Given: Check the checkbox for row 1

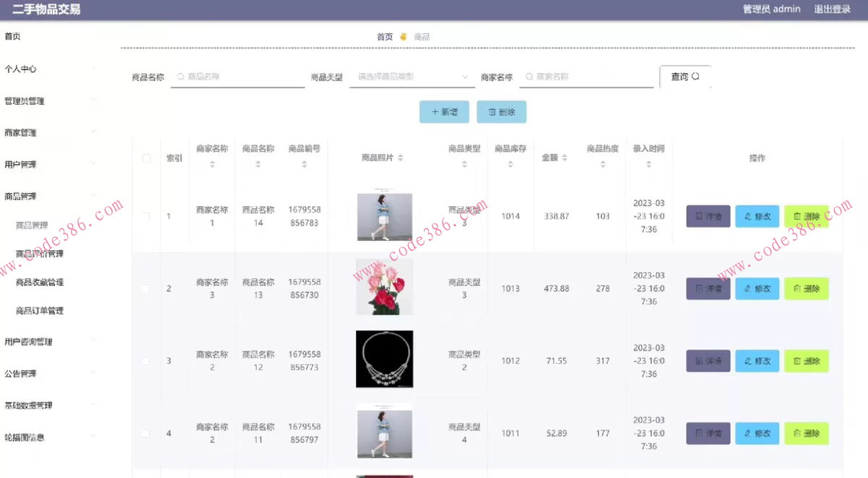Looking at the screenshot, I should coord(147,216).
